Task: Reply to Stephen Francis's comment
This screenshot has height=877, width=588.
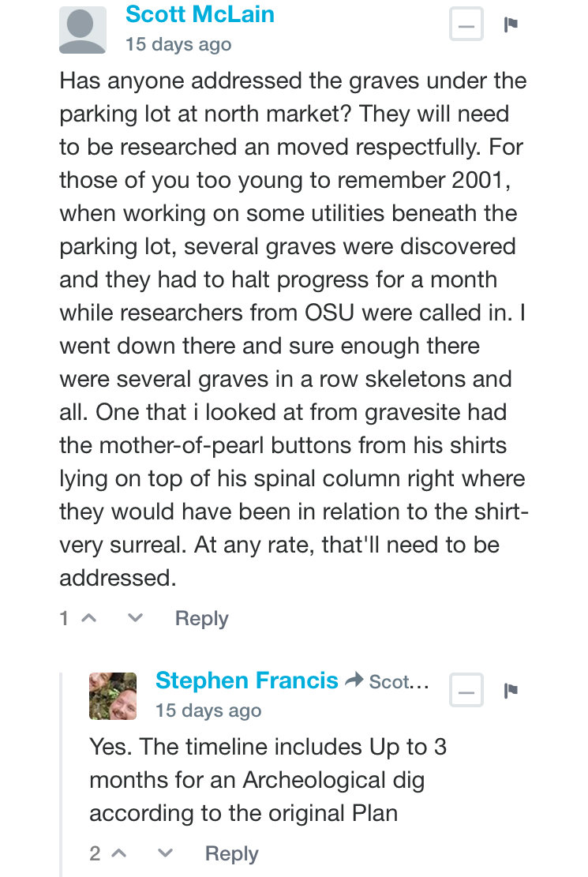Action: coord(231,853)
